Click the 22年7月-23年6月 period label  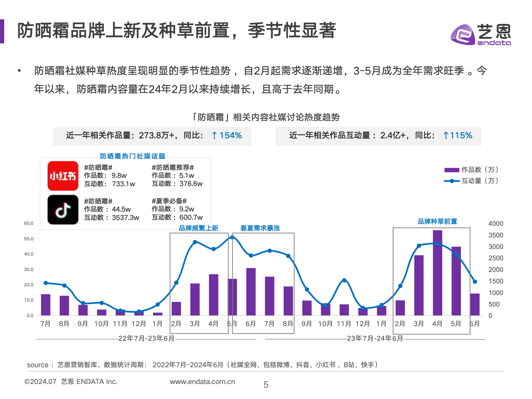pos(146,338)
